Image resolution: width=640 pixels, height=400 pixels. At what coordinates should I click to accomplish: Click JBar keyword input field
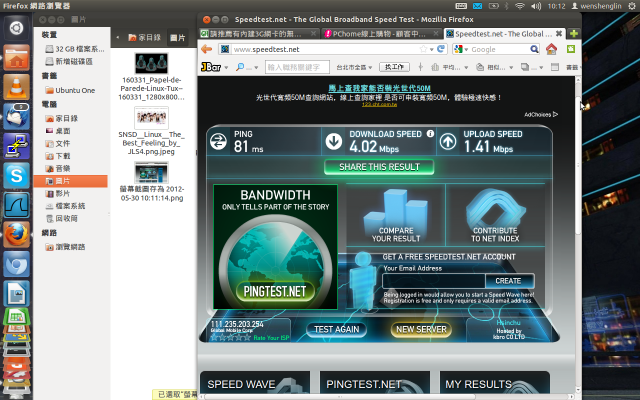[x=297, y=67]
